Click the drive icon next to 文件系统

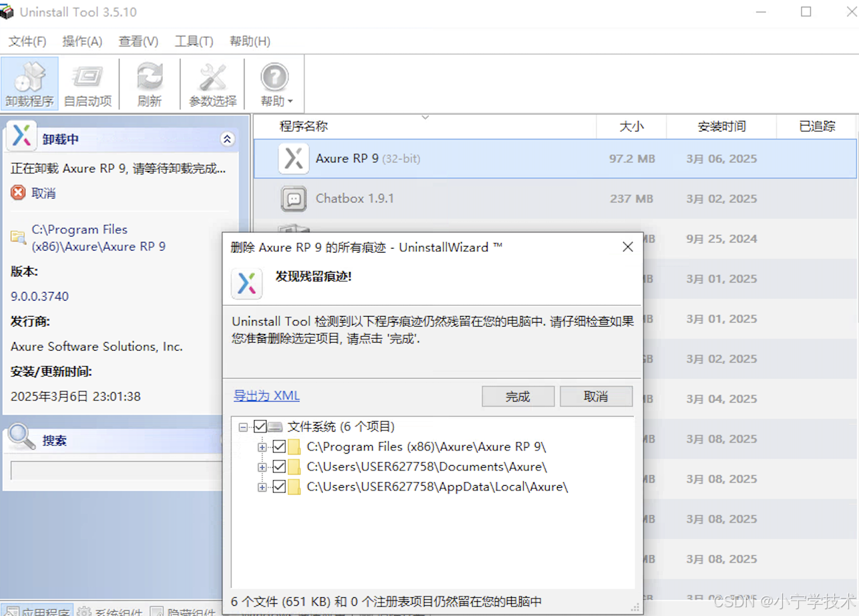275,426
